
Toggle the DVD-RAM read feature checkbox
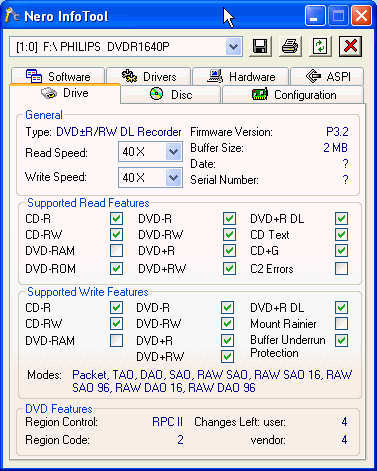click(116, 250)
